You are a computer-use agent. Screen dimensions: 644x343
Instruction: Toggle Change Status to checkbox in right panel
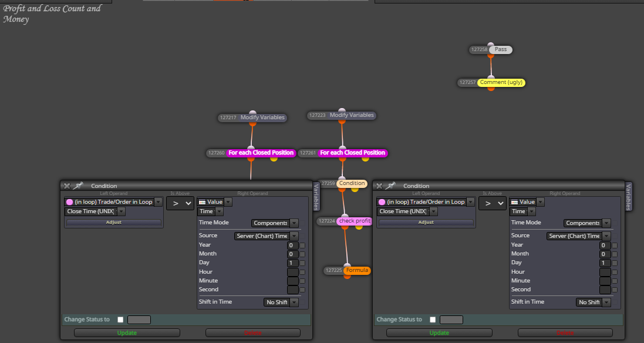433,320
